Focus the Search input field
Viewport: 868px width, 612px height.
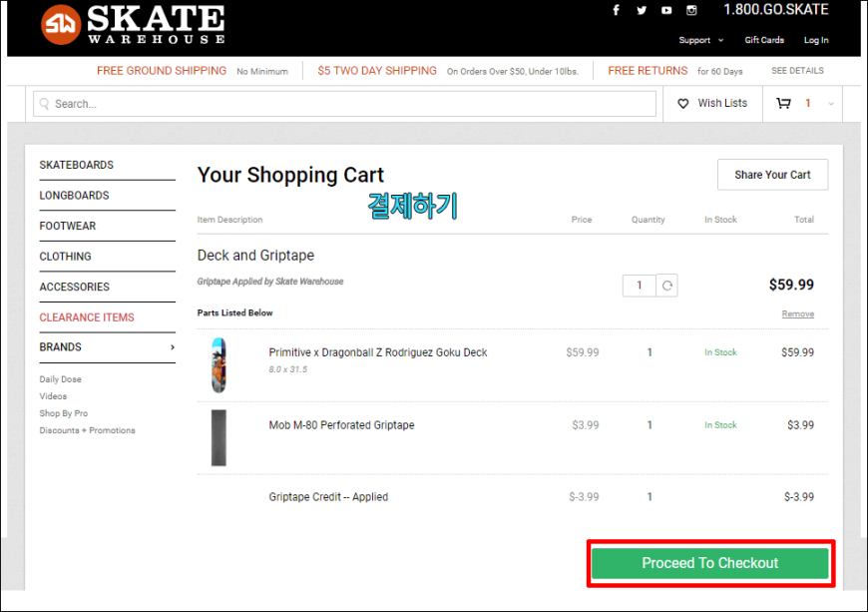point(344,104)
